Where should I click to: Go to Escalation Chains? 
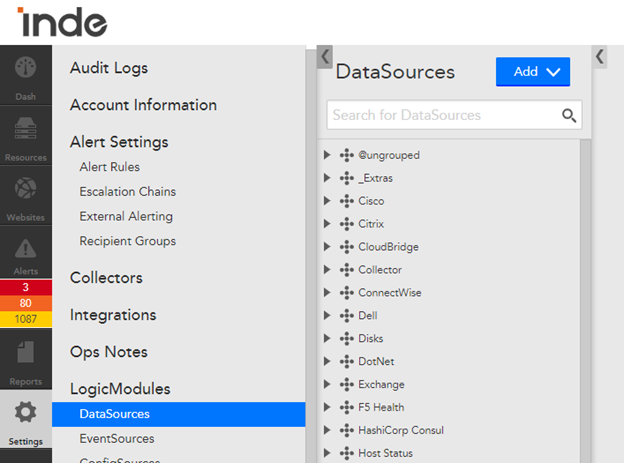tap(128, 191)
